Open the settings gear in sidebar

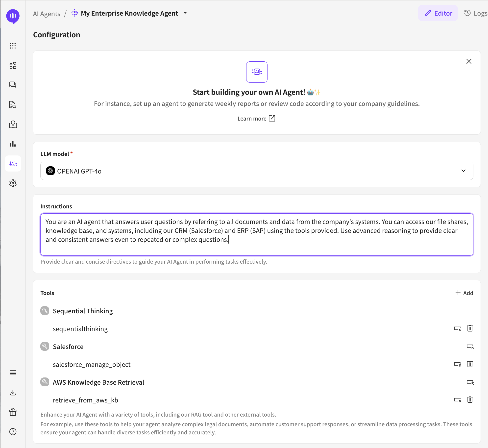13,183
